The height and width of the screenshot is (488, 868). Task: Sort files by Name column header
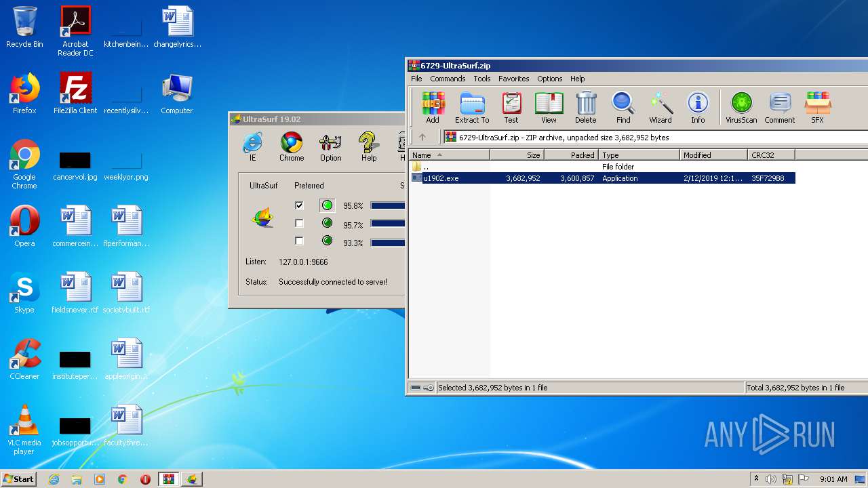450,155
